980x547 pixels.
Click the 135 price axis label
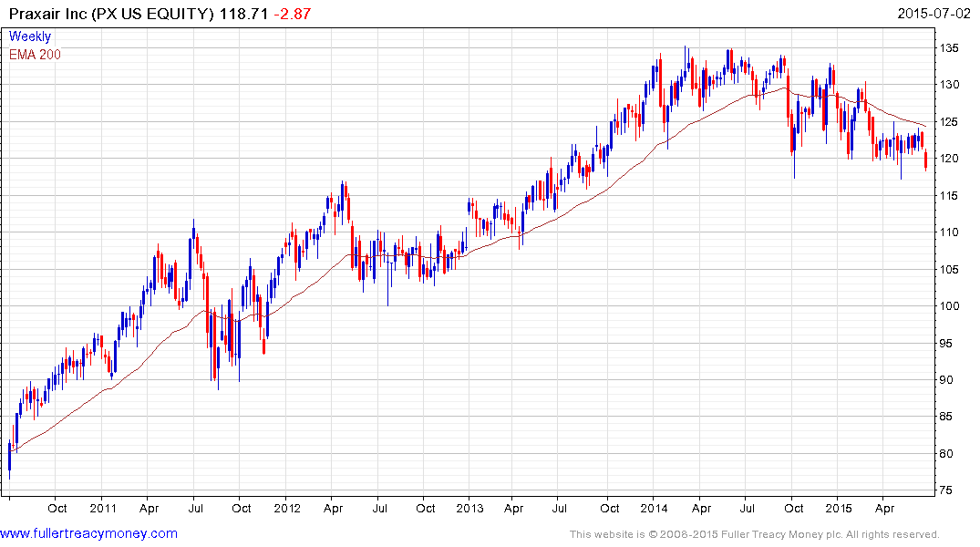coord(949,48)
